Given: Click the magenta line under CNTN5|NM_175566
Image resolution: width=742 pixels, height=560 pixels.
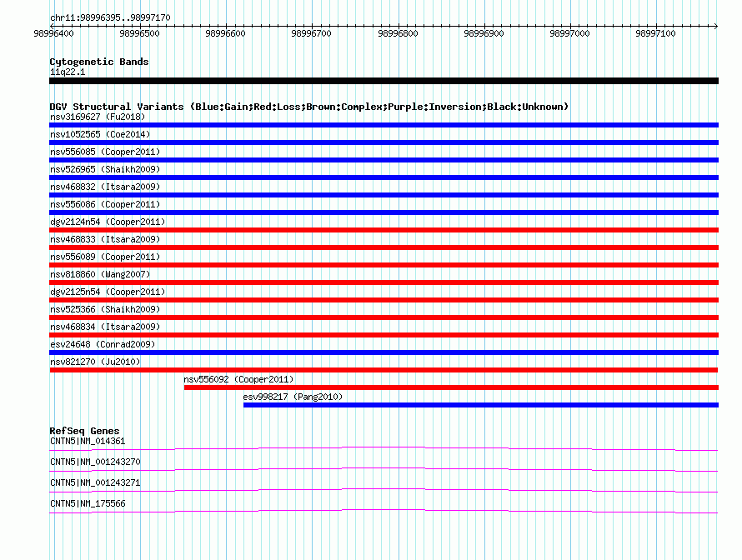Looking at the screenshot, I should pos(384,511).
